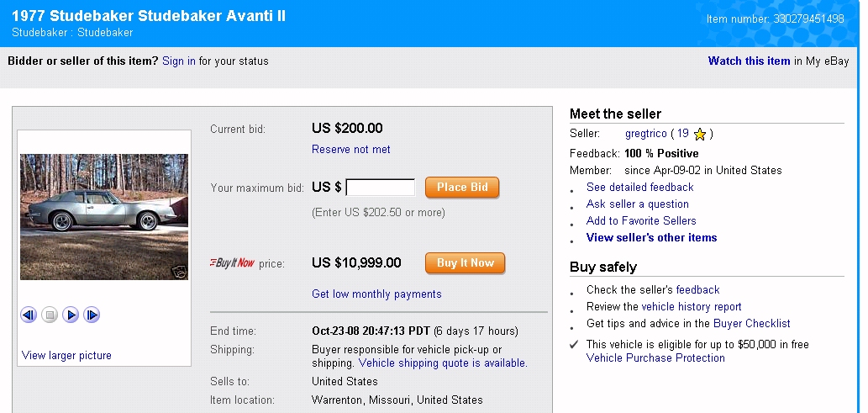The width and height of the screenshot is (868, 413).
Task: Click the maximum bid input field
Action: tap(381, 188)
